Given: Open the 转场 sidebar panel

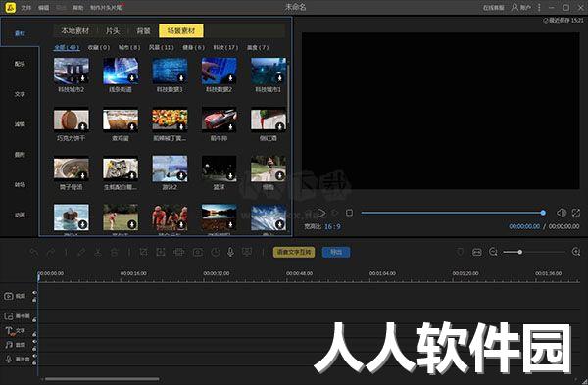Looking at the screenshot, I should [x=20, y=185].
